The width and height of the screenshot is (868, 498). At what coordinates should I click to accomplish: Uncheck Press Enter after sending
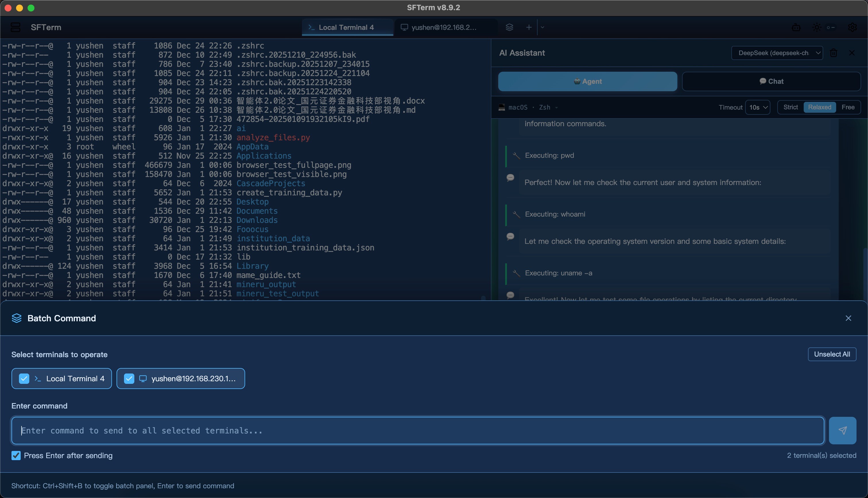(x=16, y=455)
